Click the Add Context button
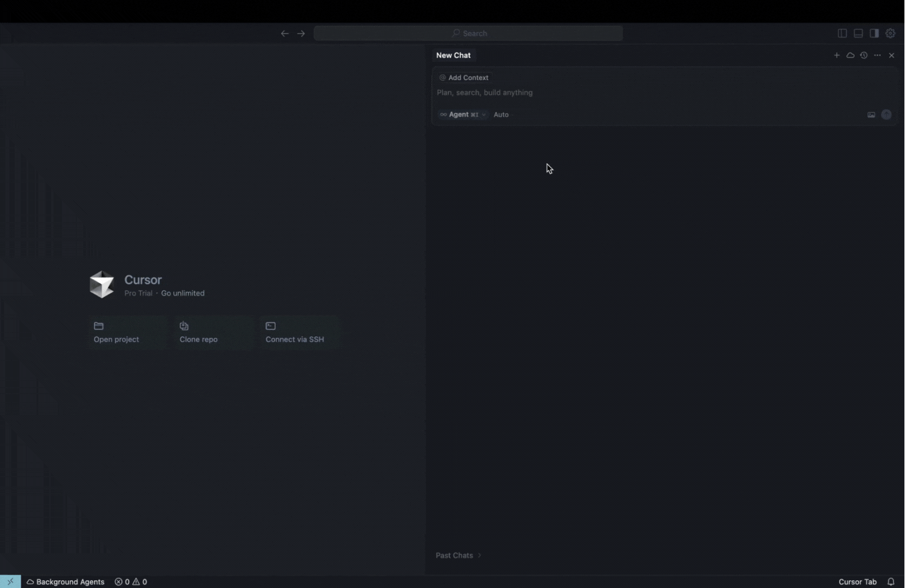Image resolution: width=905 pixels, height=588 pixels. pos(464,78)
